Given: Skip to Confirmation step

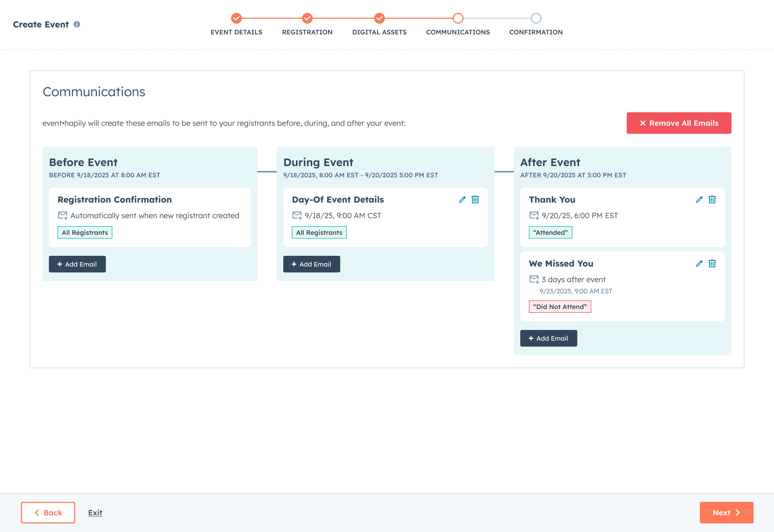Looking at the screenshot, I should [536, 18].
